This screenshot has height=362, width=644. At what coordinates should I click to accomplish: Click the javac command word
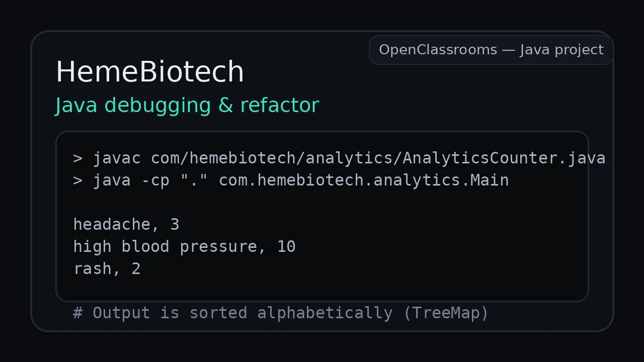click(117, 158)
